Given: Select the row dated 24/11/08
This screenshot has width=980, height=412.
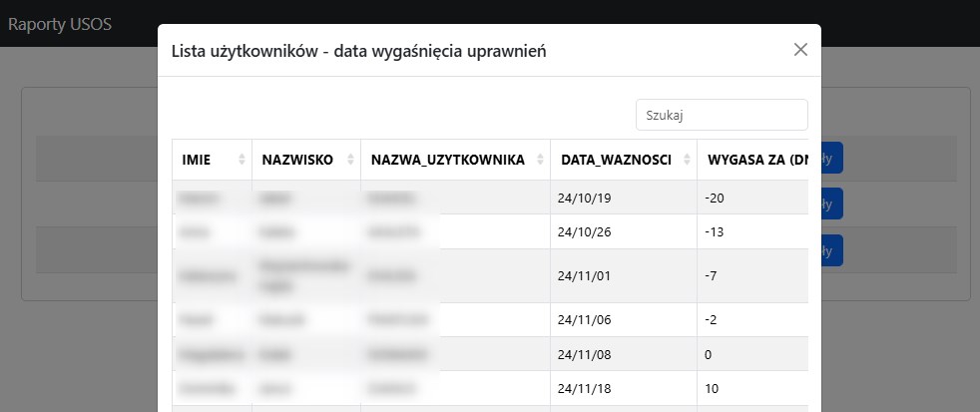Looking at the screenshot, I should (490, 354).
